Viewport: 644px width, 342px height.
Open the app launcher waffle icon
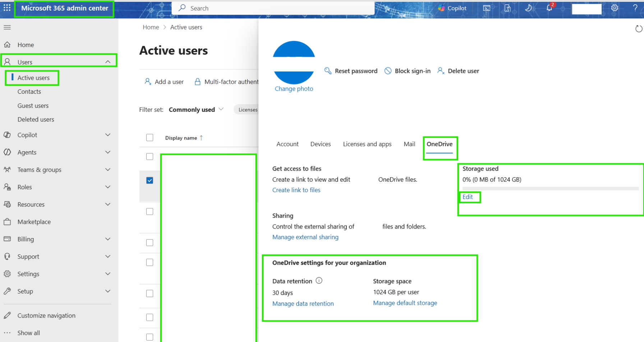[x=7, y=8]
